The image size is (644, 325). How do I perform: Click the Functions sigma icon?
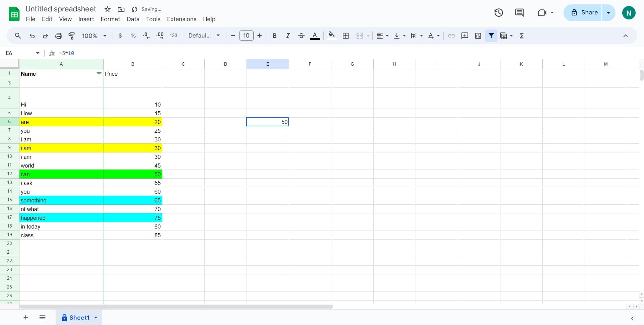(522, 36)
